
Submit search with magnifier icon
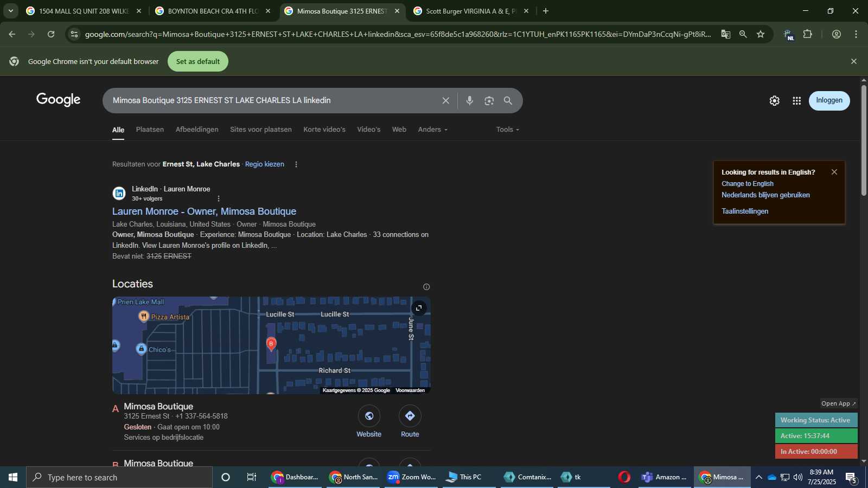coord(508,101)
